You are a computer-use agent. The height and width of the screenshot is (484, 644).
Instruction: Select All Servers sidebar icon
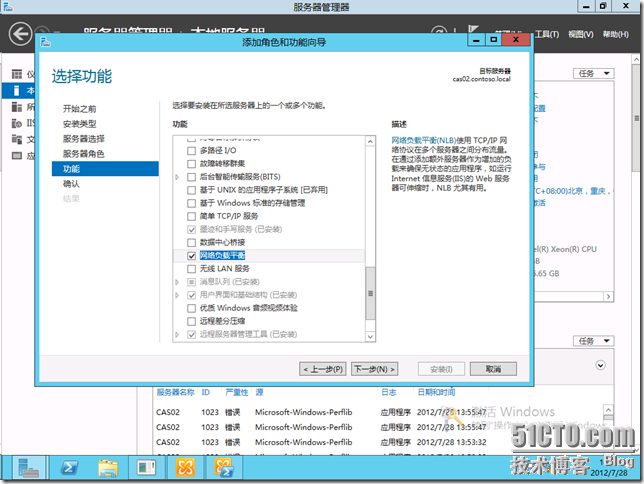pyautogui.click(x=17, y=107)
